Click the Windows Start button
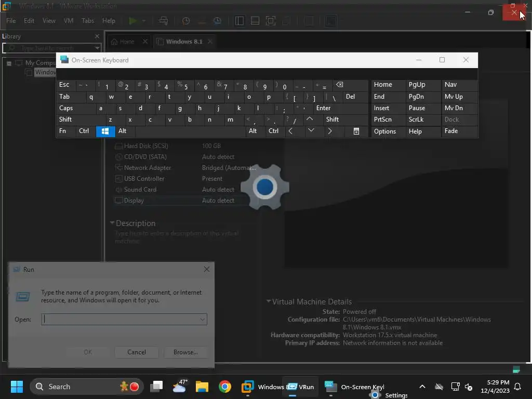532x399 pixels. pos(17,387)
